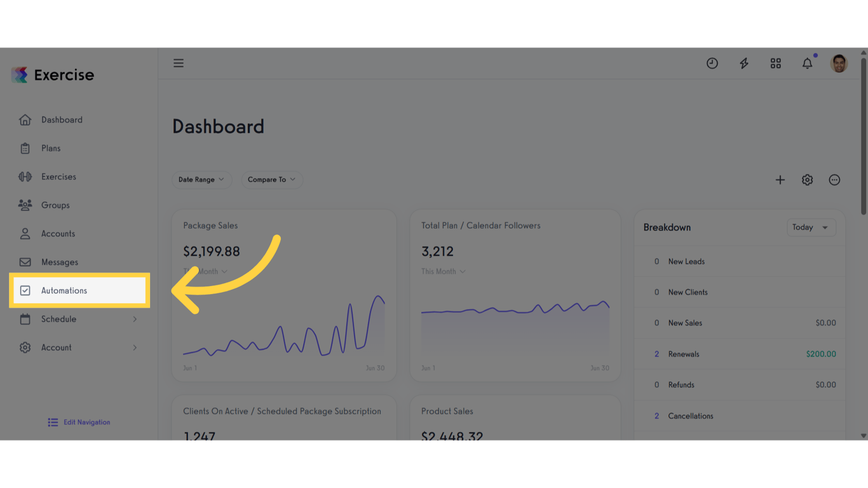Click the scrollbar down arrow
The width and height of the screenshot is (868, 488).
864,436
